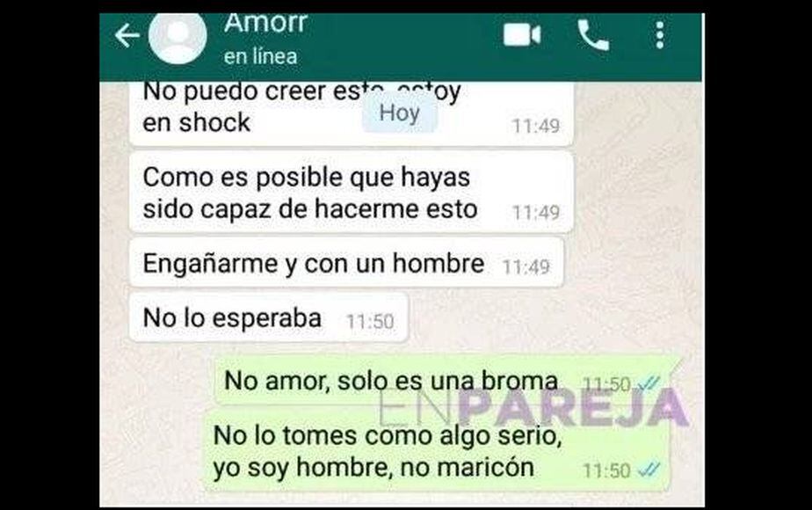This screenshot has width=812, height=510.
Task: Tap read checkmarks on 'solo es una broma' message
Action: tap(649, 384)
